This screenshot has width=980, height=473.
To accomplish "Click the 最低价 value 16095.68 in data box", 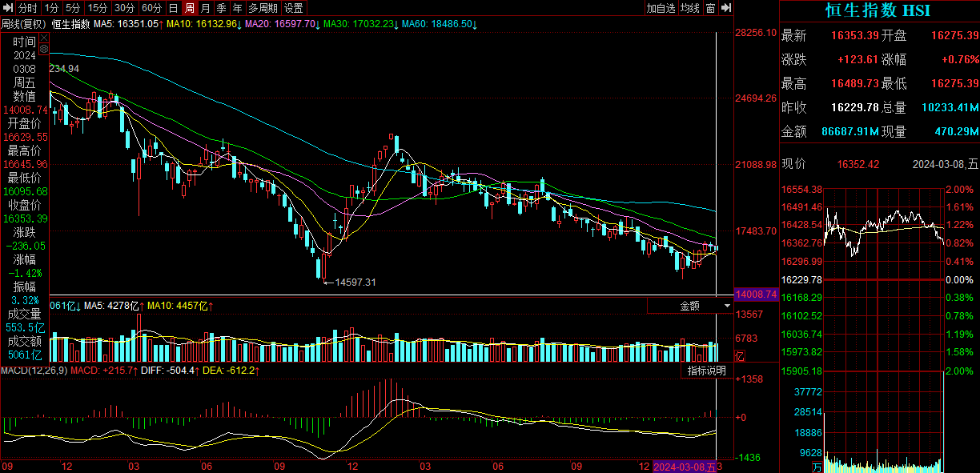I will coord(25,191).
